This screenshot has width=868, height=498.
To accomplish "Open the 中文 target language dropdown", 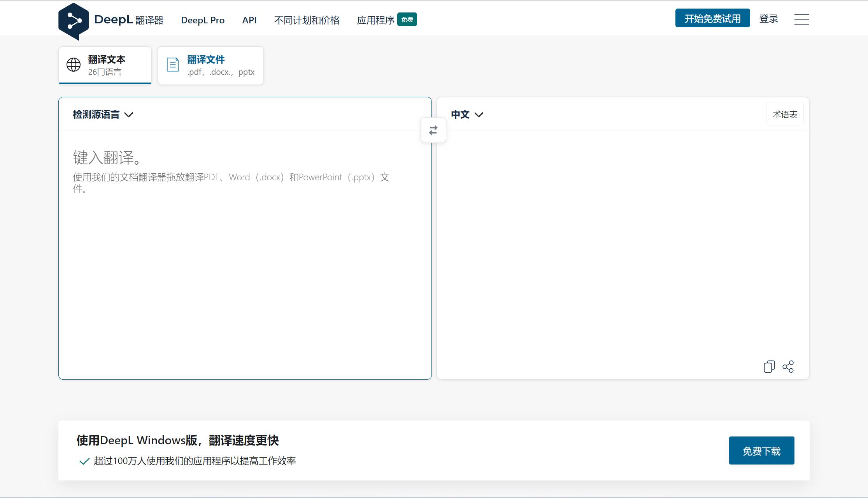I will (467, 114).
